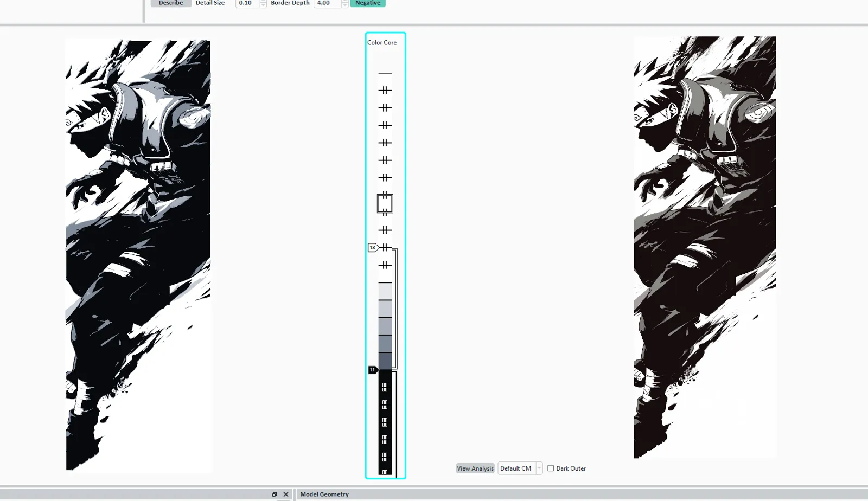The height and width of the screenshot is (501, 868).
Task: Enable the Dark Outer checkbox
Action: (x=551, y=468)
